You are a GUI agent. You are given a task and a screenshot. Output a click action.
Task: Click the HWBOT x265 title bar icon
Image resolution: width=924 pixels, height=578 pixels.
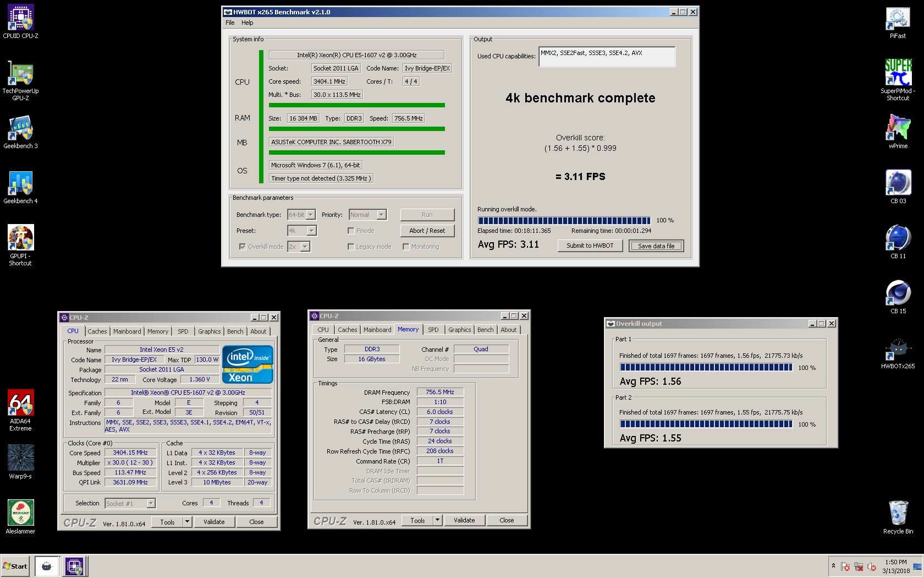tap(228, 12)
